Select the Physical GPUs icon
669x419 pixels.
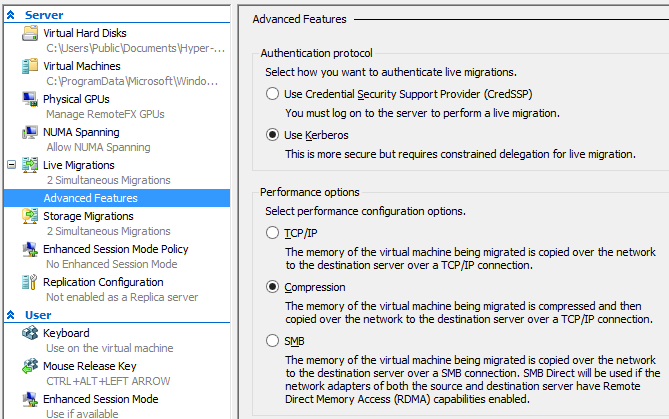(x=30, y=99)
